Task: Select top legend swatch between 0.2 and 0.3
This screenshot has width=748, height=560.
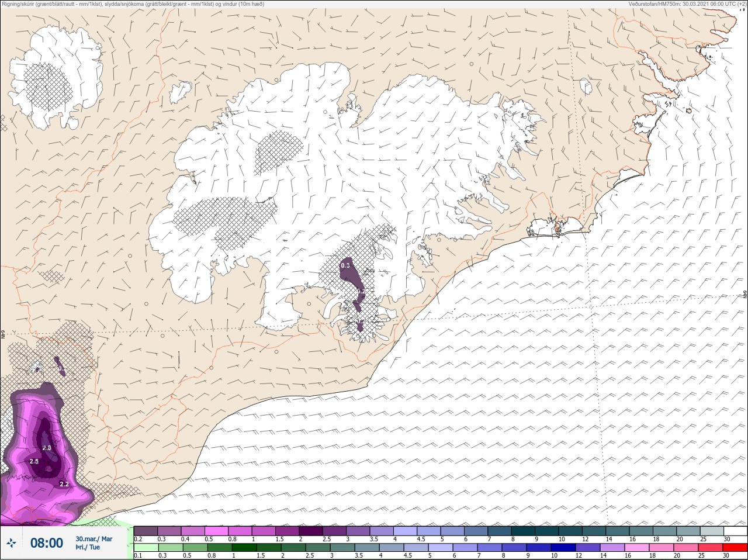Action: pos(146,531)
